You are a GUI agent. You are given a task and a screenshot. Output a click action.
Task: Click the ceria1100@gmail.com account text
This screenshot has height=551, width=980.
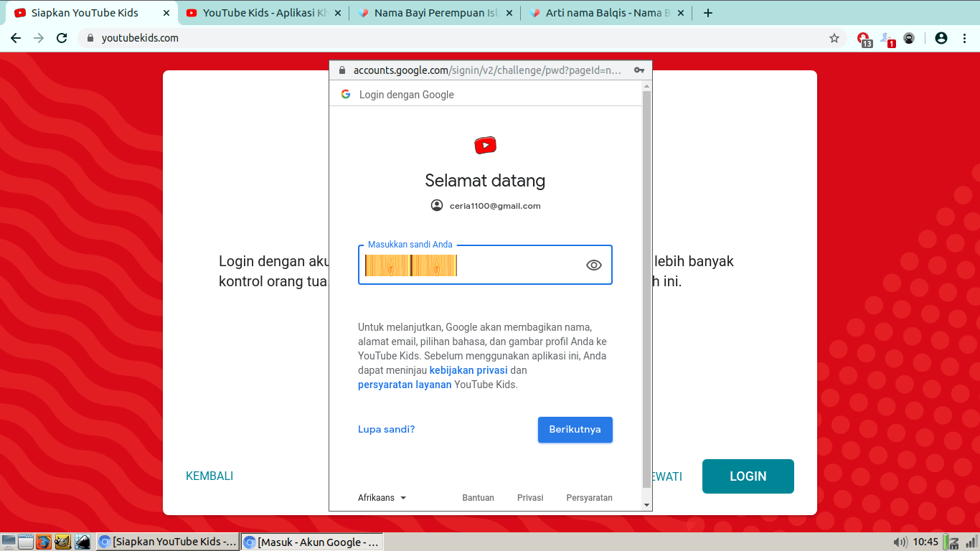pyautogui.click(x=495, y=206)
